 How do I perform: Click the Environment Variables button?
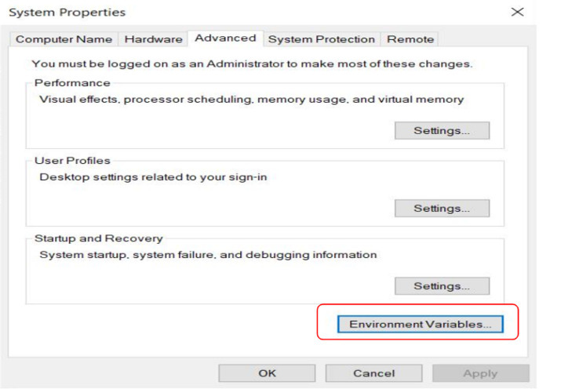pyautogui.click(x=420, y=325)
